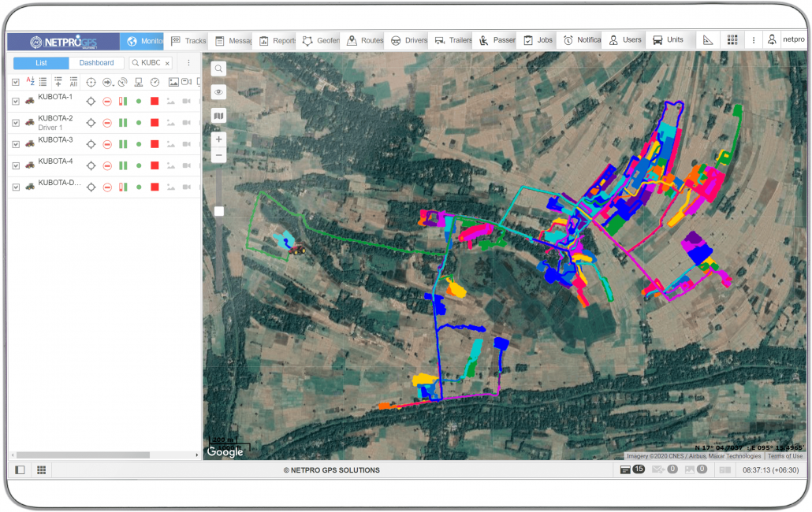
Task: Open the events registrar icon for KUBOTA-2
Action: (155, 123)
